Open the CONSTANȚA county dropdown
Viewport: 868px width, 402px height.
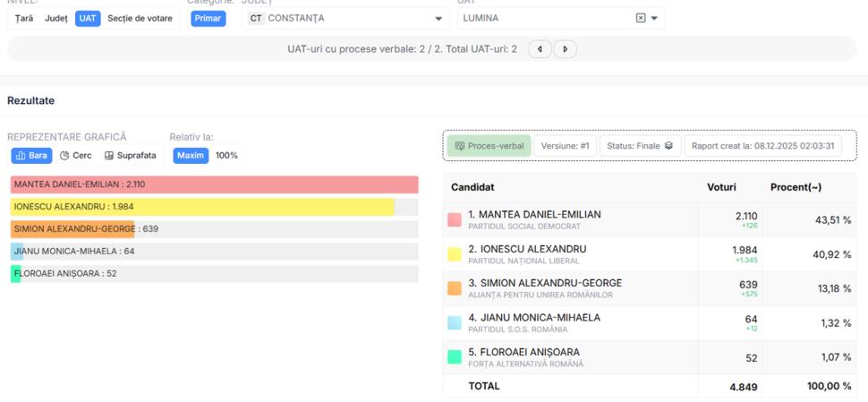tap(438, 18)
